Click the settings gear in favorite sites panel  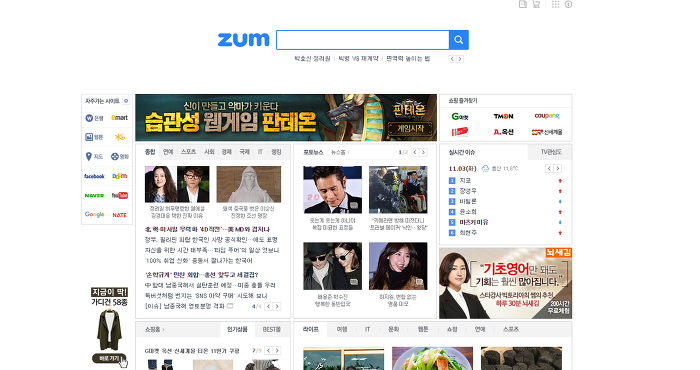coord(126,101)
